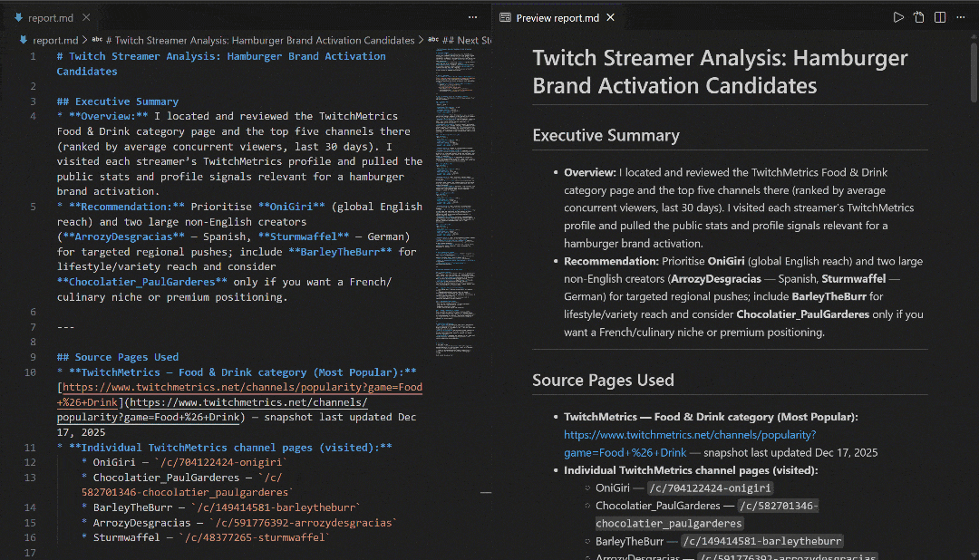Close the Preview report.md tab
The height and width of the screenshot is (560, 979).
(611, 17)
